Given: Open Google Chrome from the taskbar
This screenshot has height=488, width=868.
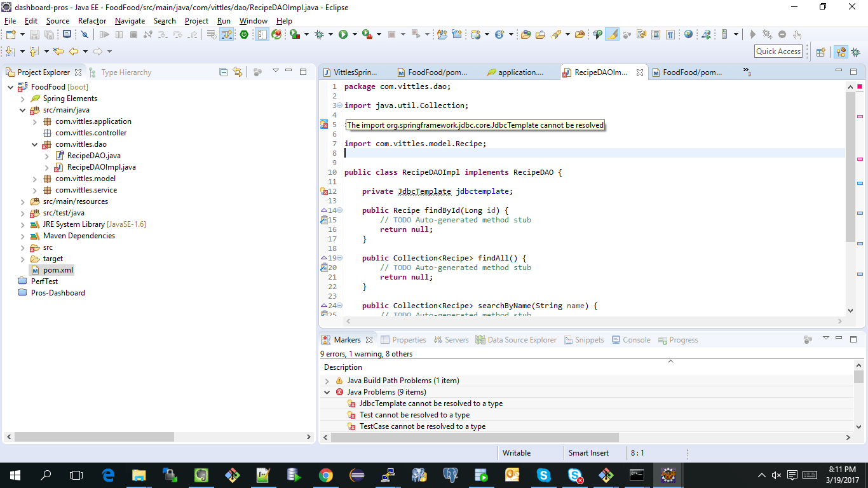Looking at the screenshot, I should coord(325,475).
